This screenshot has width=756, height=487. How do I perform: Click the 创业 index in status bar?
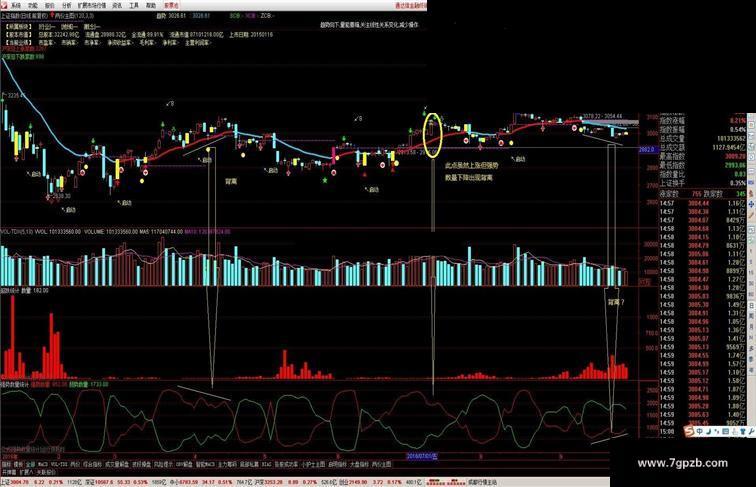(343, 482)
